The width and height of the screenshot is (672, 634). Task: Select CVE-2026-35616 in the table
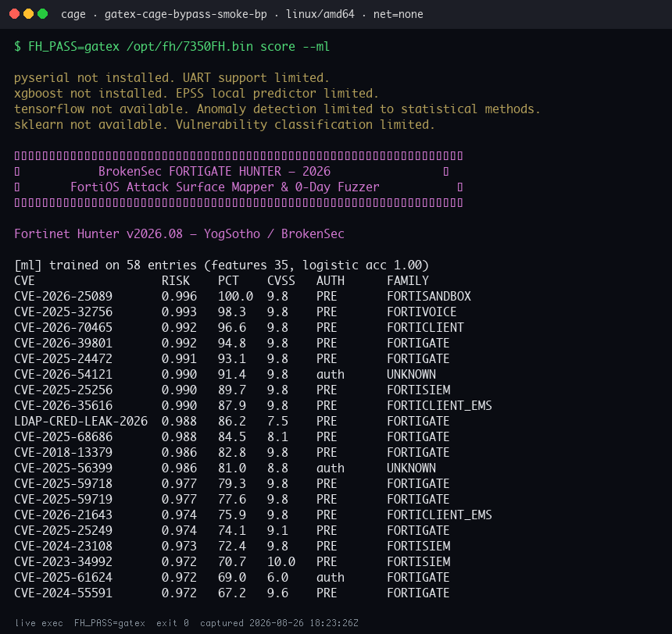(x=63, y=405)
